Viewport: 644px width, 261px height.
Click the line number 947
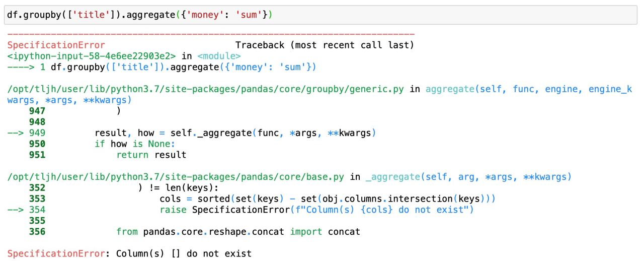click(37, 111)
